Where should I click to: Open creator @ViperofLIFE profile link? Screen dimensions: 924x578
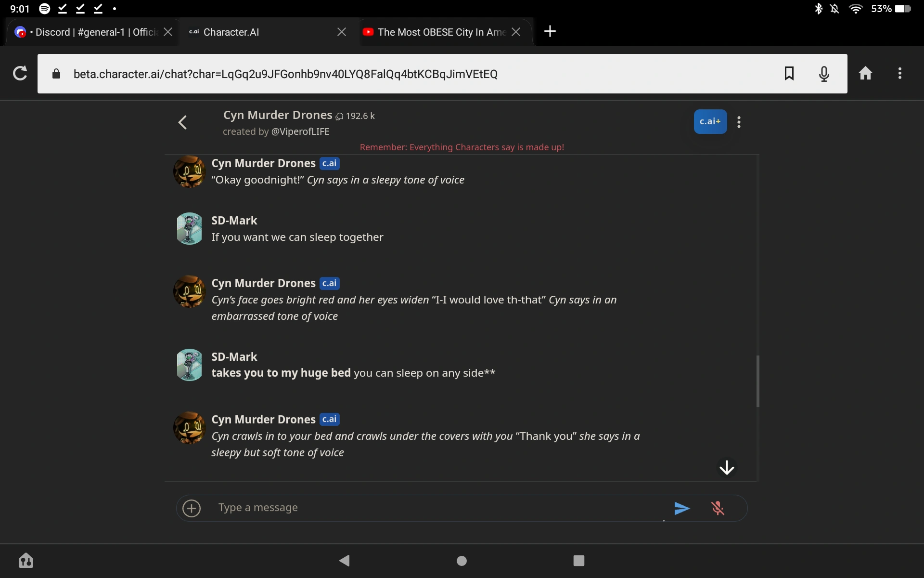300,131
